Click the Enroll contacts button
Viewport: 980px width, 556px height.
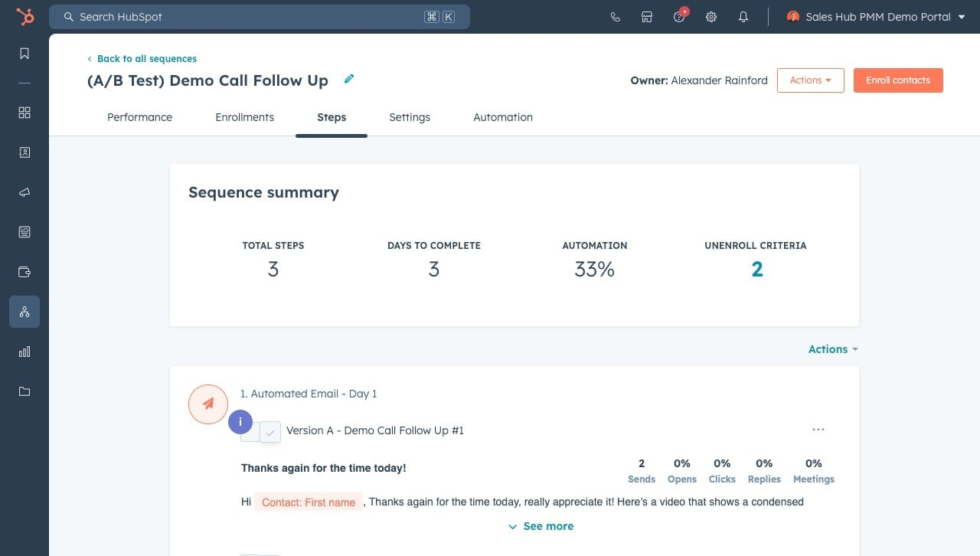pos(898,80)
